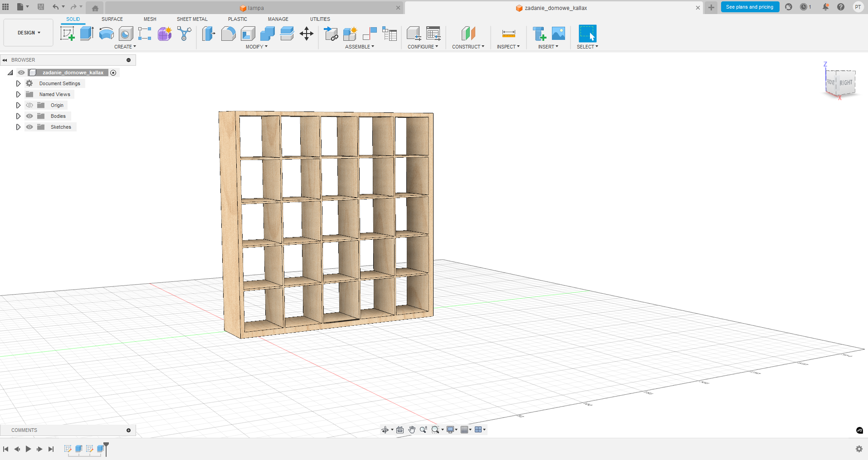The width and height of the screenshot is (868, 460).
Task: Open the Pan tool in navigation bar
Action: [x=412, y=430]
